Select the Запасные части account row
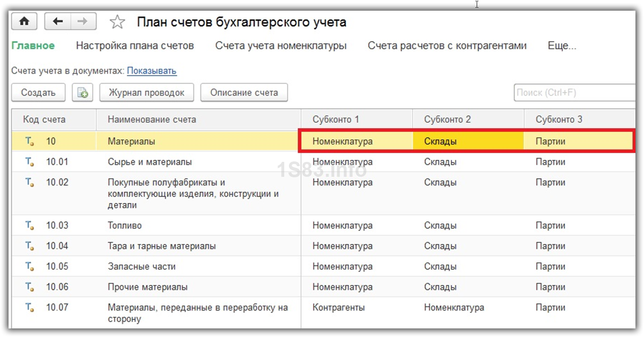This screenshot has height=337, width=644. click(141, 267)
